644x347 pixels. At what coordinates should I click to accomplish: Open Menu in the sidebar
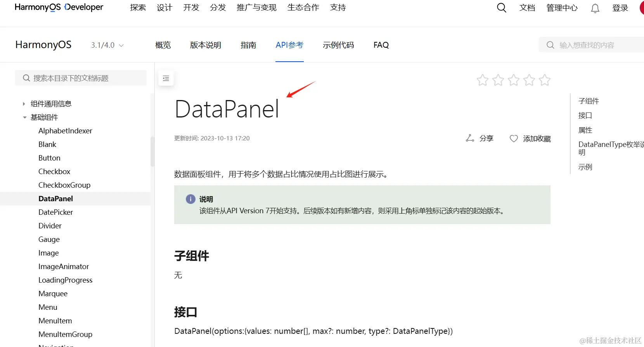[48, 307]
